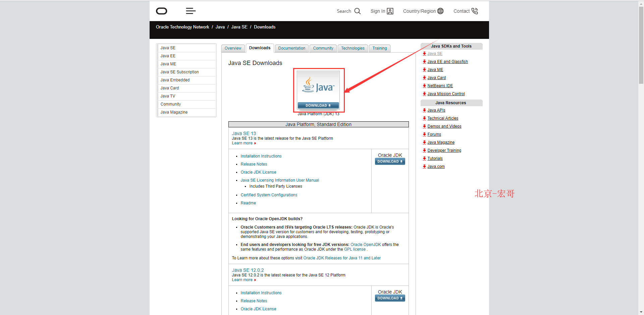Click Learn more under Java SE 12.0.2
Image resolution: width=644 pixels, height=315 pixels.
click(x=244, y=280)
